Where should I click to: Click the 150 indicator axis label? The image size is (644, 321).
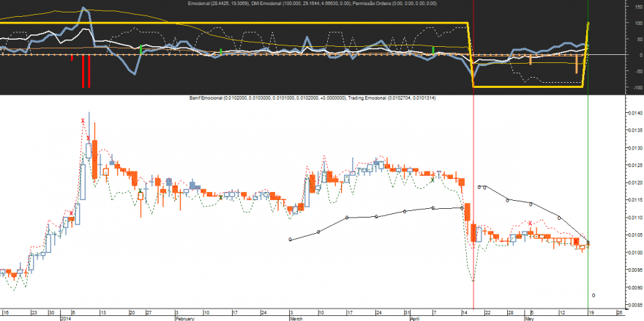pyautogui.click(x=639, y=7)
